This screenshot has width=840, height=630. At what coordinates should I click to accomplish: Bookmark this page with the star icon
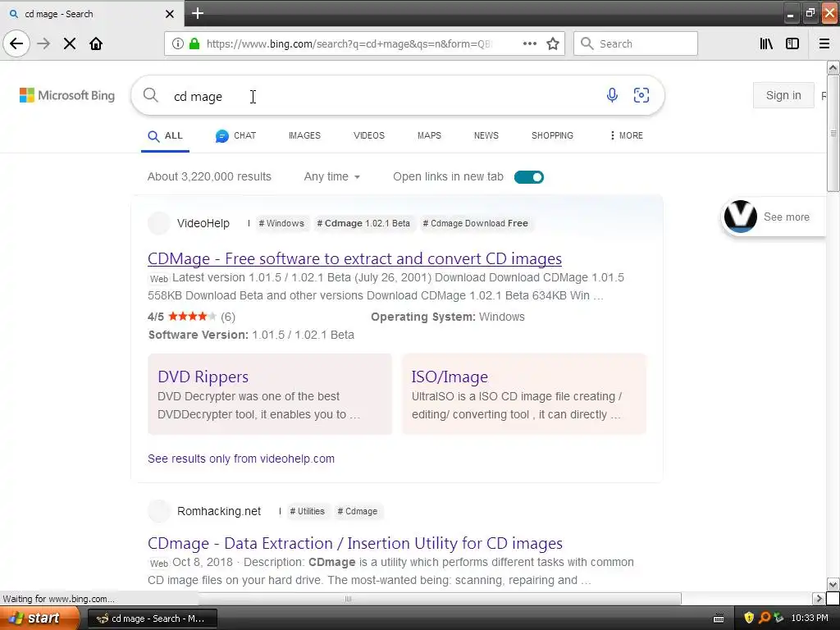pos(553,43)
